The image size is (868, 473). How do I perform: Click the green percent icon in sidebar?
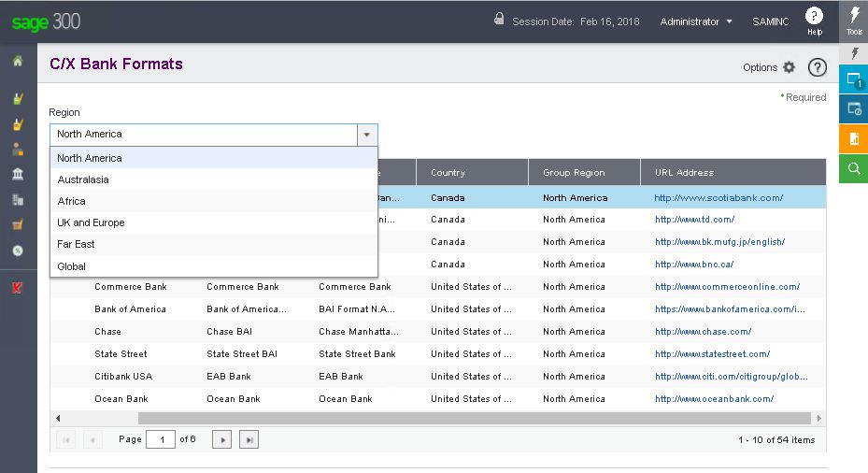[x=18, y=251]
